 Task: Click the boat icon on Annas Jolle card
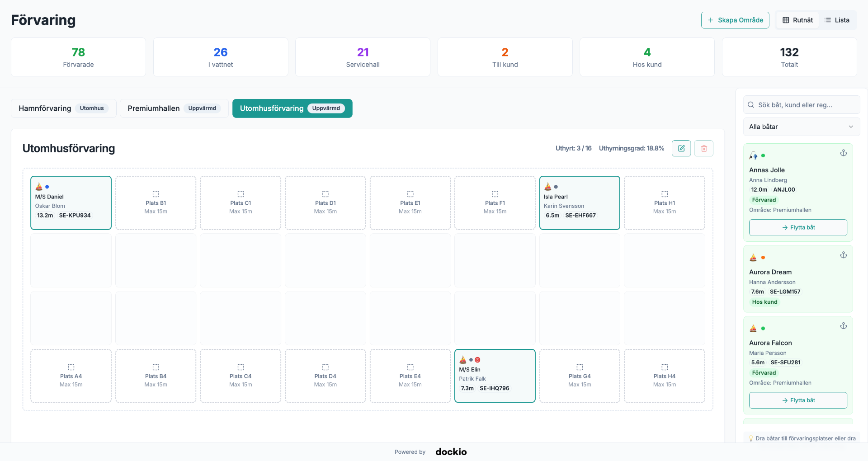[x=753, y=155]
